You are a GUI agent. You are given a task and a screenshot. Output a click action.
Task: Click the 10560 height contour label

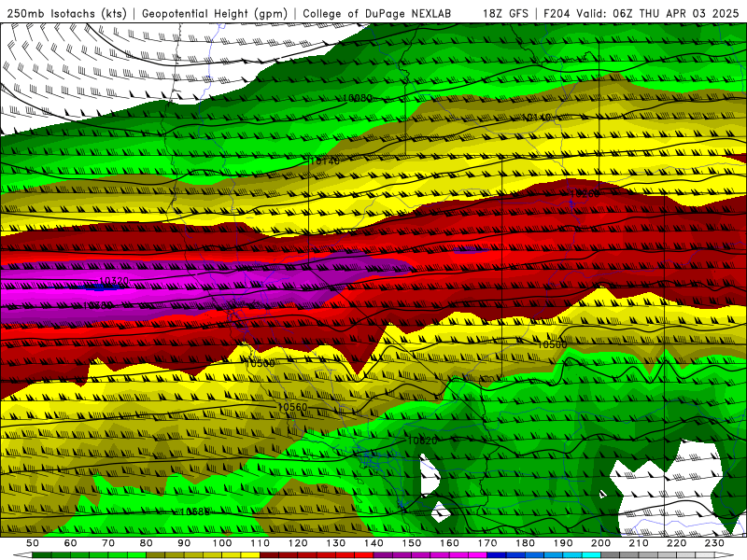point(292,407)
